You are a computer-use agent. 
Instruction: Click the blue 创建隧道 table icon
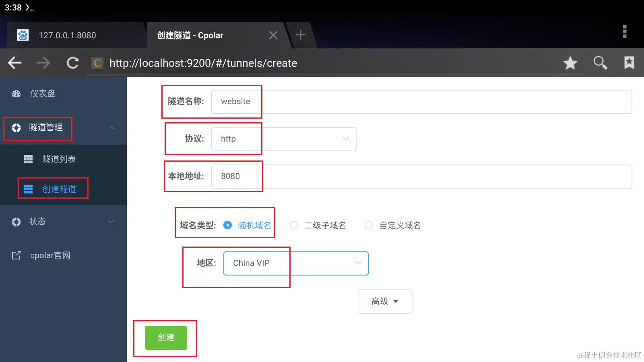28,189
